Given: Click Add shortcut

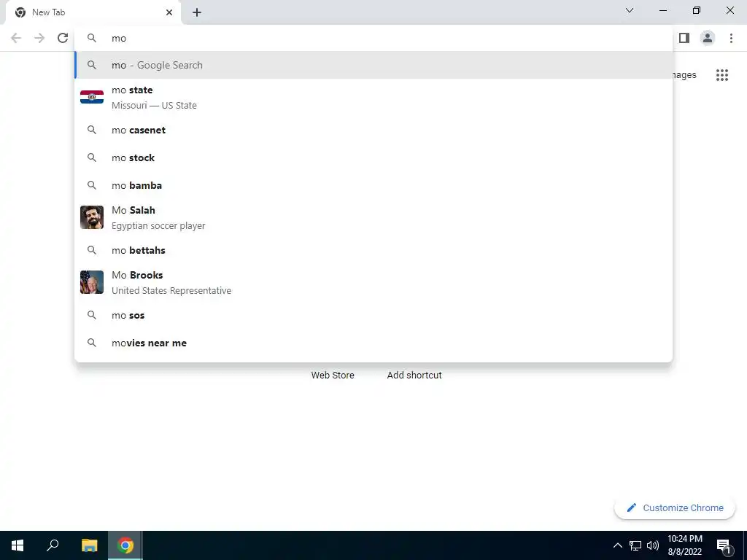Looking at the screenshot, I should click(x=414, y=376).
